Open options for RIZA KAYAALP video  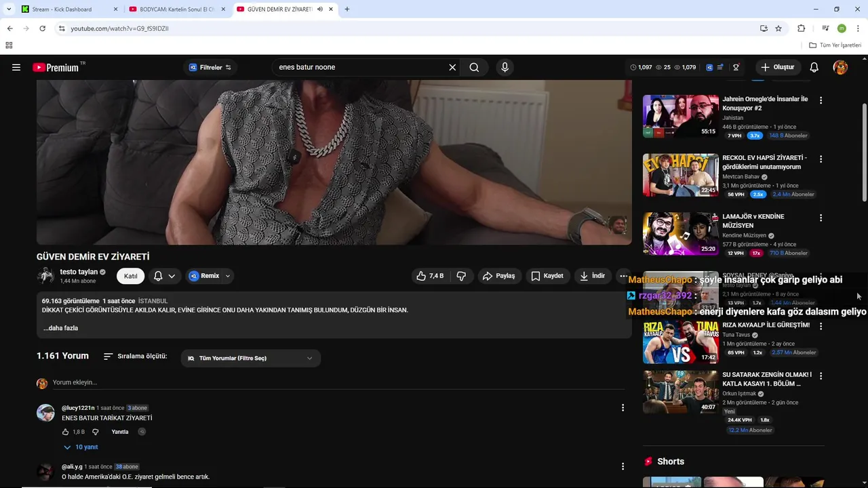click(x=821, y=326)
